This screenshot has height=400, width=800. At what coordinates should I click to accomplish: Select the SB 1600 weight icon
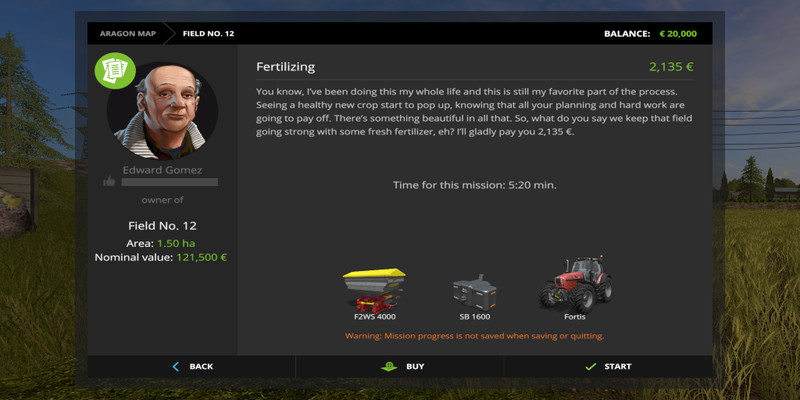(474, 293)
